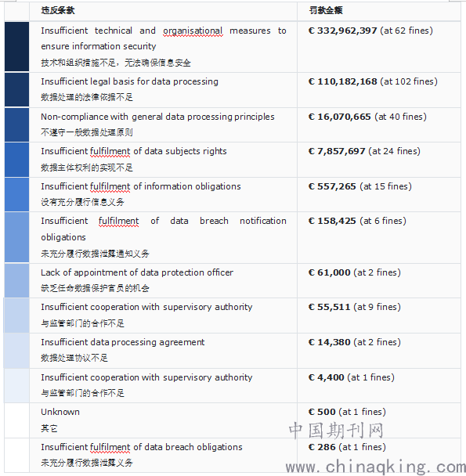Screen dimensions: 466x476
Task: Click the € 332,962,397 fine amount
Action: point(343,31)
